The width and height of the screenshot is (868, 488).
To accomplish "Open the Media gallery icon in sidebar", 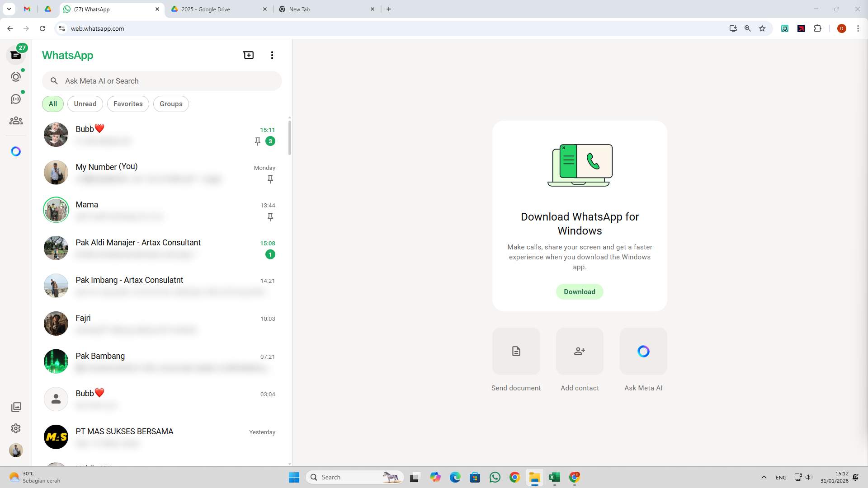I will click(x=16, y=407).
